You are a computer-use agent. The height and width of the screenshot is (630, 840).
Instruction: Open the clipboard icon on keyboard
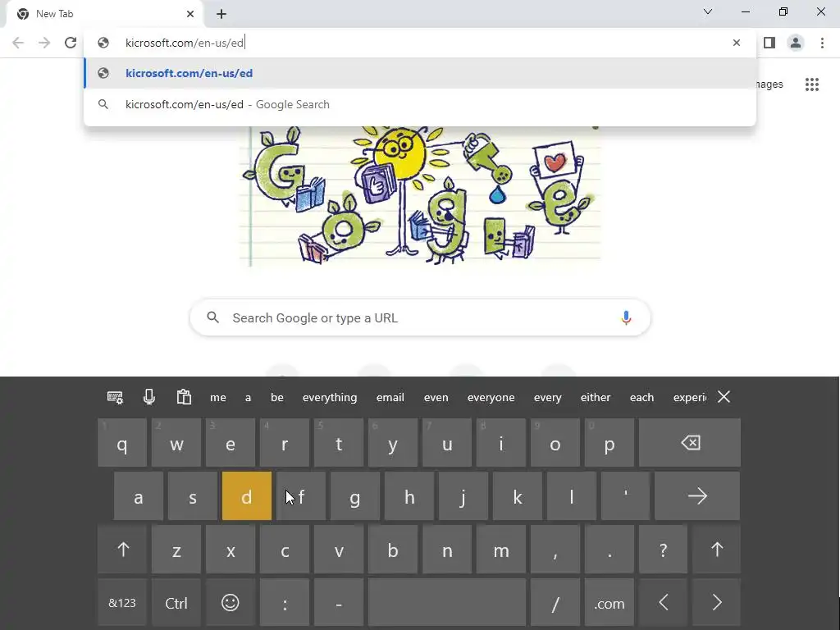click(184, 397)
